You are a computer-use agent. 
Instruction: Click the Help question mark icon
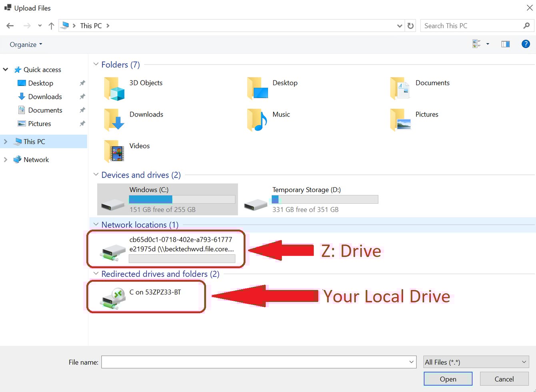(x=526, y=44)
